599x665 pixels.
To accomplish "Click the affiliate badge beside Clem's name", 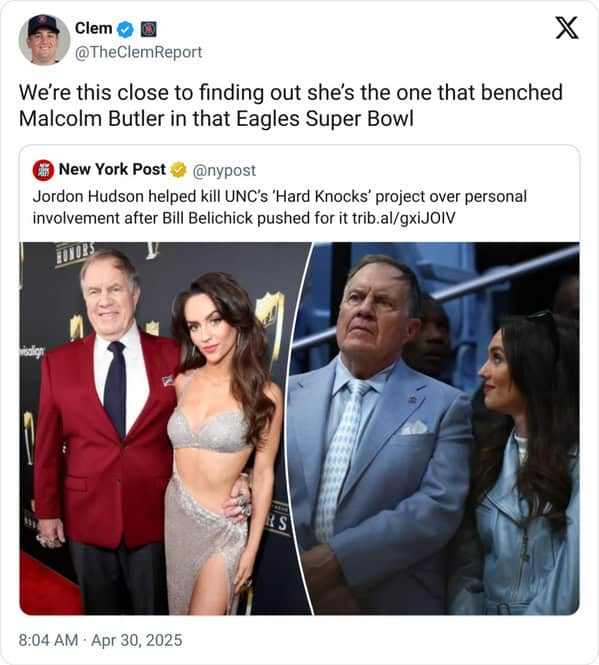I will (x=149, y=29).
